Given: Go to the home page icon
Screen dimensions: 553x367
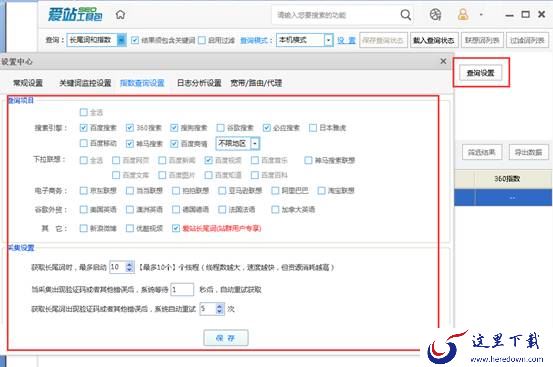Looking at the screenshot, I should (x=120, y=15).
